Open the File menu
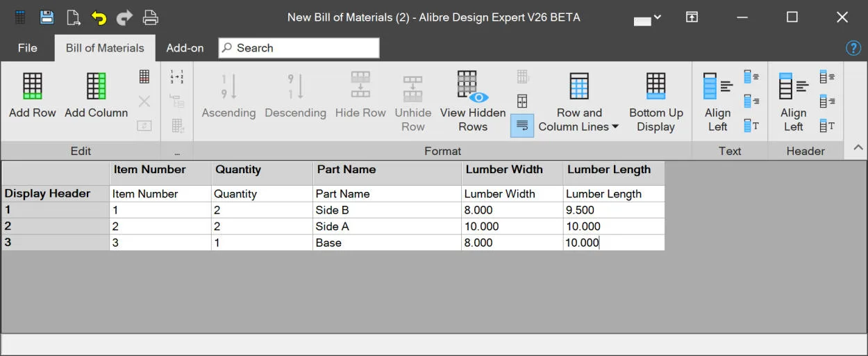The width and height of the screenshot is (868, 356). [28, 48]
